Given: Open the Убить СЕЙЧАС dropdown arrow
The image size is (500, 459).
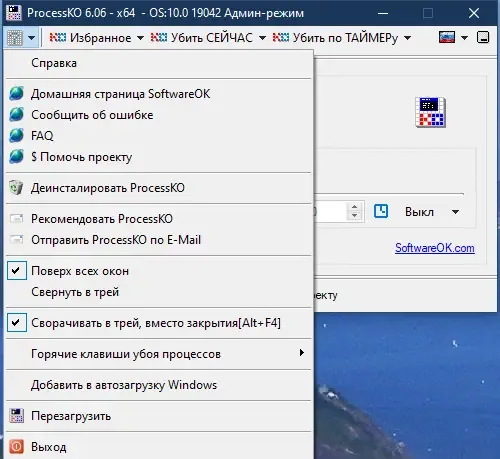Looking at the screenshot, I should tap(263, 38).
